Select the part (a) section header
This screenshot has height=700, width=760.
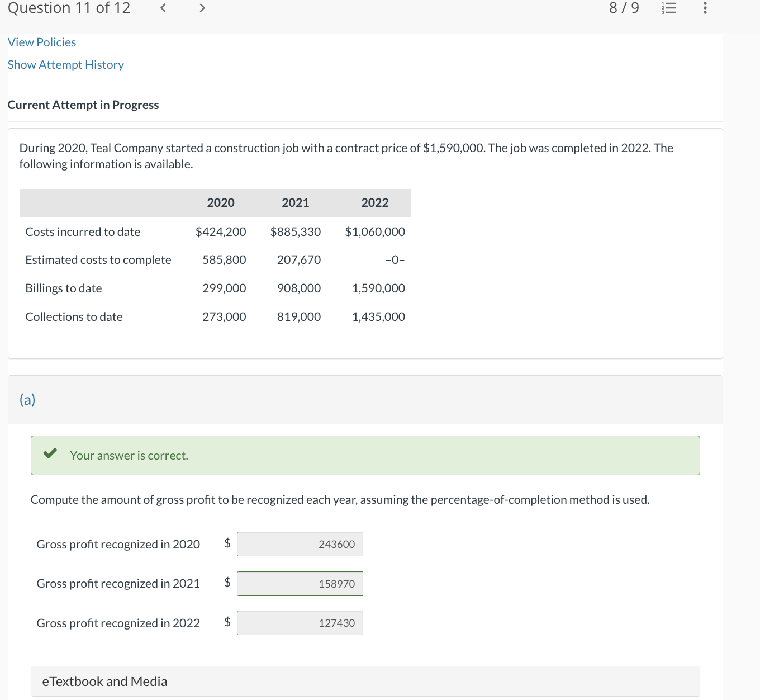365,400
